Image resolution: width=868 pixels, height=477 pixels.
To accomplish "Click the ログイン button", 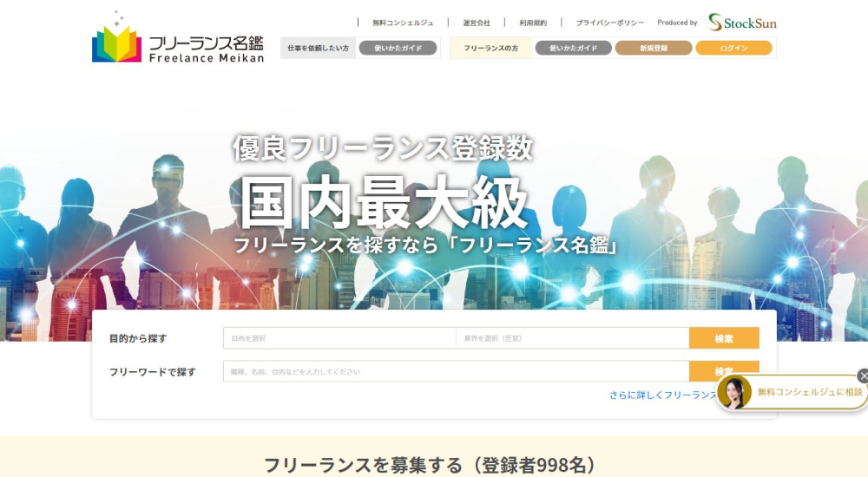I will [734, 49].
